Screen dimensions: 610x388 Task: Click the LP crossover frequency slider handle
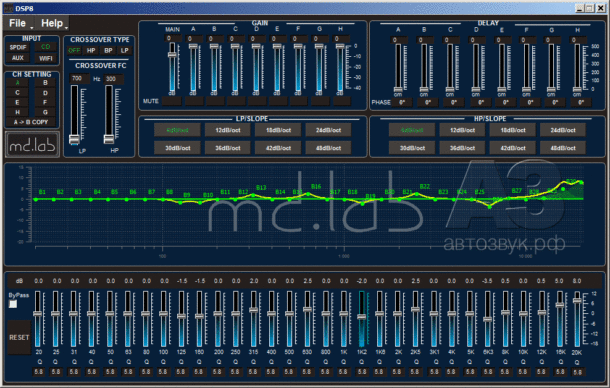pyautogui.click(x=74, y=139)
